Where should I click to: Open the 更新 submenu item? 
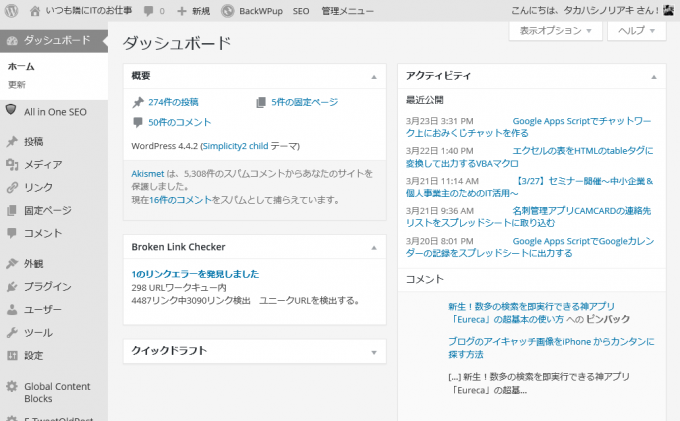click(16, 85)
